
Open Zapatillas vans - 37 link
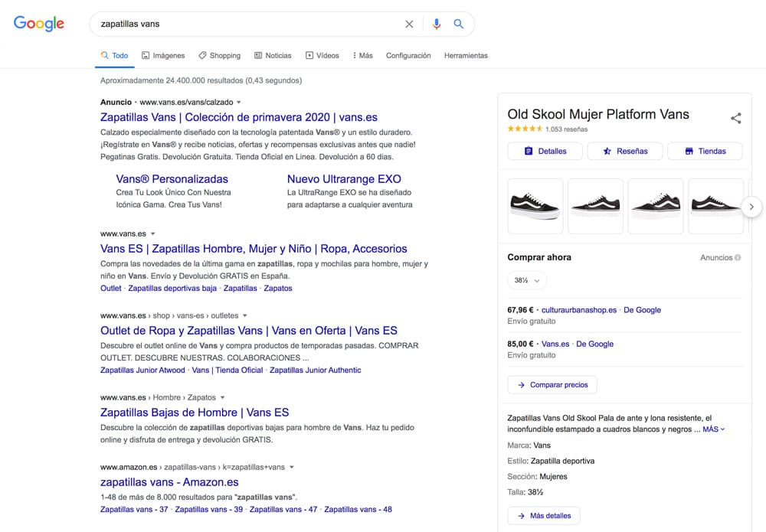pyautogui.click(x=134, y=510)
